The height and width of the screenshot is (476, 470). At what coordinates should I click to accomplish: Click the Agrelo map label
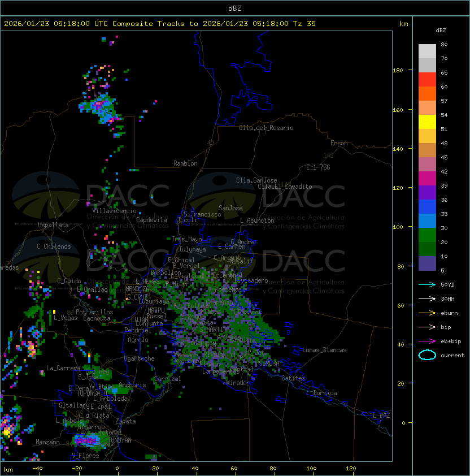coord(138,340)
